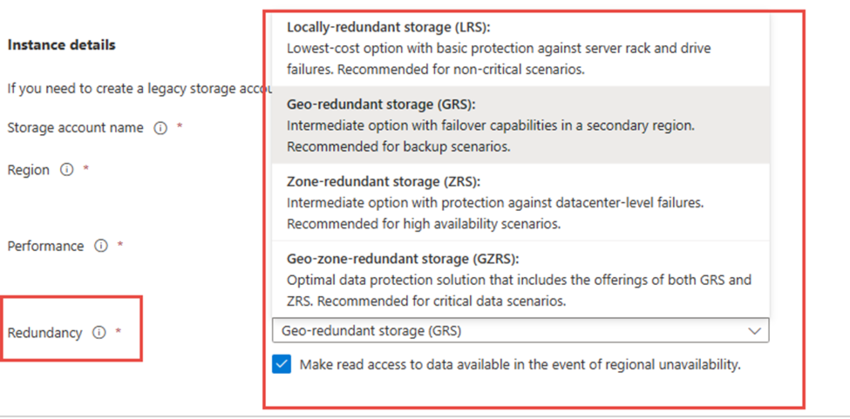Click info icon next to Storage account name
The image size is (850, 419).
[x=160, y=128]
